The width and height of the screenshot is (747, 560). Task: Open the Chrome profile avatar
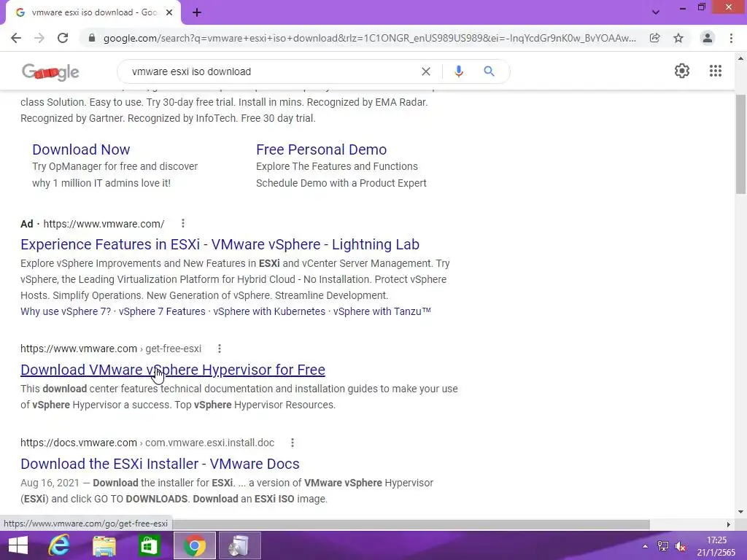pos(708,38)
